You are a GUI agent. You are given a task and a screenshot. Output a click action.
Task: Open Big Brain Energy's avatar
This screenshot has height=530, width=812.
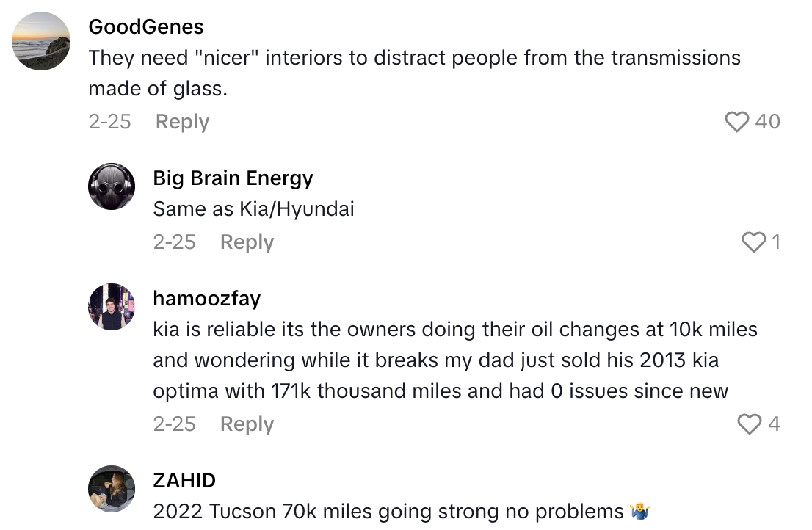pyautogui.click(x=112, y=186)
